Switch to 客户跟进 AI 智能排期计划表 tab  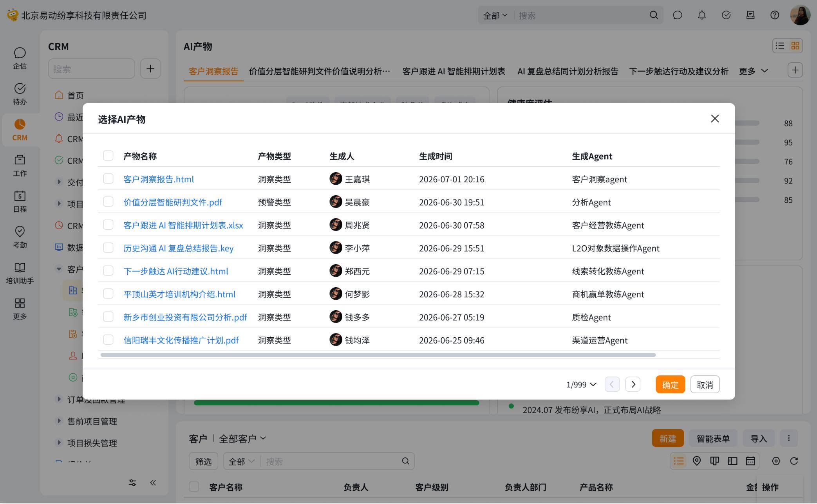[x=454, y=71]
